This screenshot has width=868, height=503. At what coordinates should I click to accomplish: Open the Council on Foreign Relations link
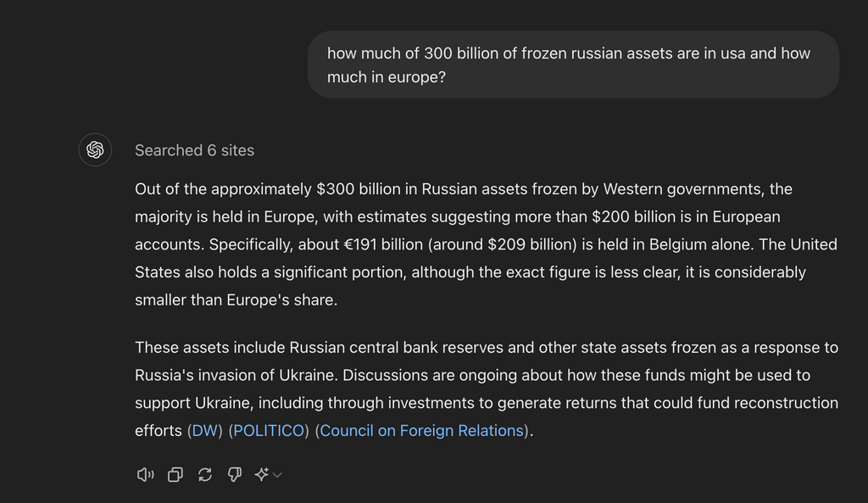click(x=422, y=430)
